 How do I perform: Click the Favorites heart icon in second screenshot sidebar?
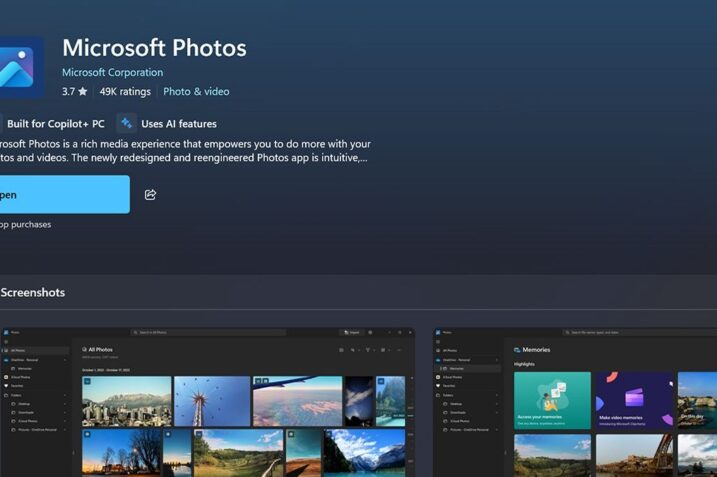pyautogui.click(x=438, y=384)
